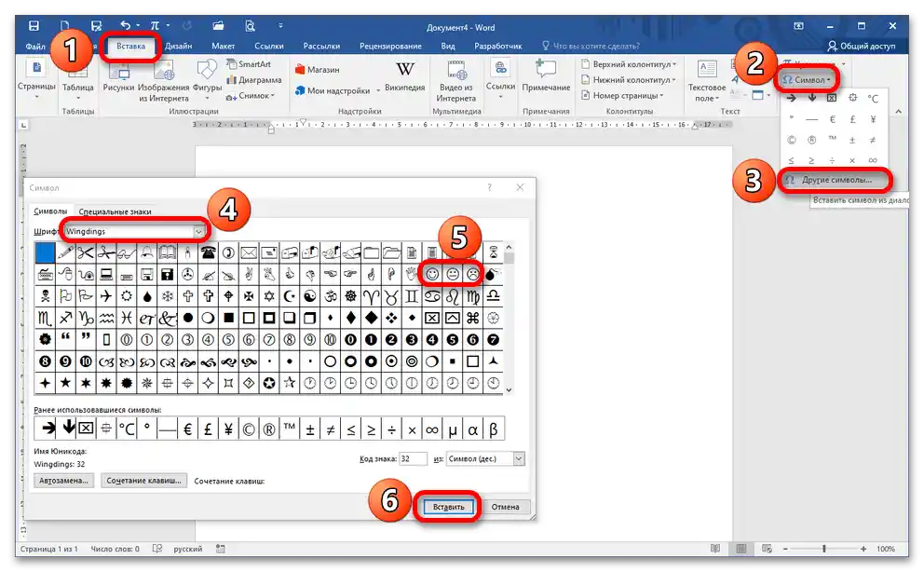Open the Текстовое поле text box dropdown
The width and height of the screenshot is (924, 572).
pyautogui.click(x=707, y=81)
